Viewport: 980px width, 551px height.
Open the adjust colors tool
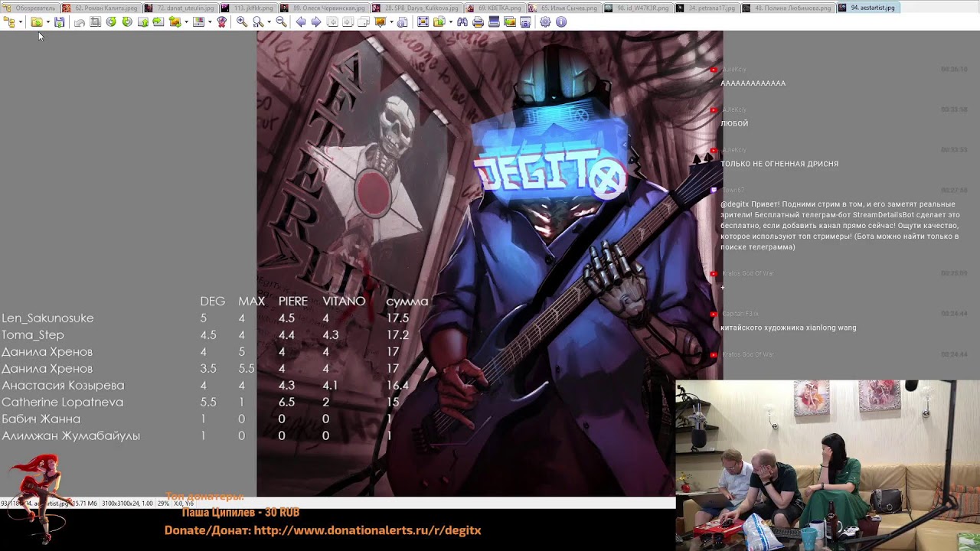point(199,22)
